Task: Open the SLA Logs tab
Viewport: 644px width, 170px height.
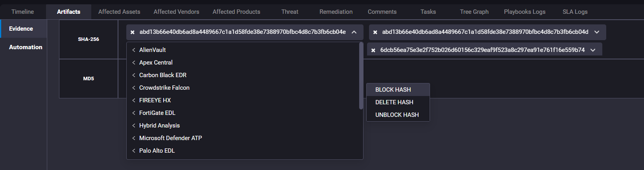Action: (575, 12)
